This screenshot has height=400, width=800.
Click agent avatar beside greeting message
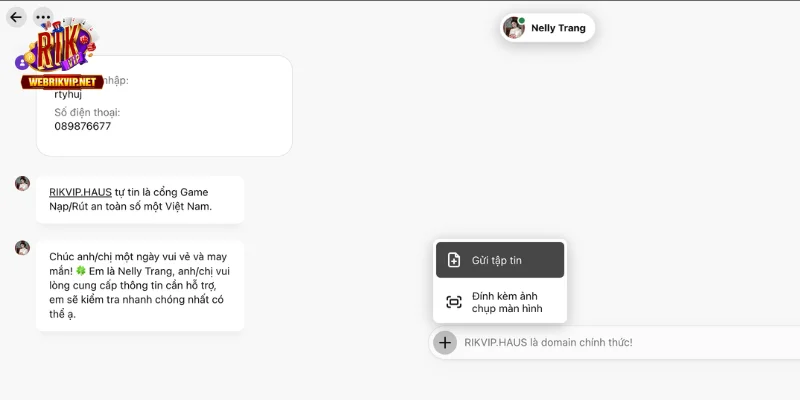22,248
